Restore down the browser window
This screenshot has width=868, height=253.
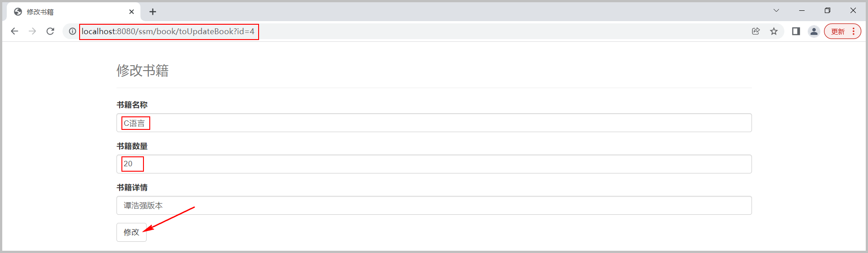pyautogui.click(x=828, y=10)
